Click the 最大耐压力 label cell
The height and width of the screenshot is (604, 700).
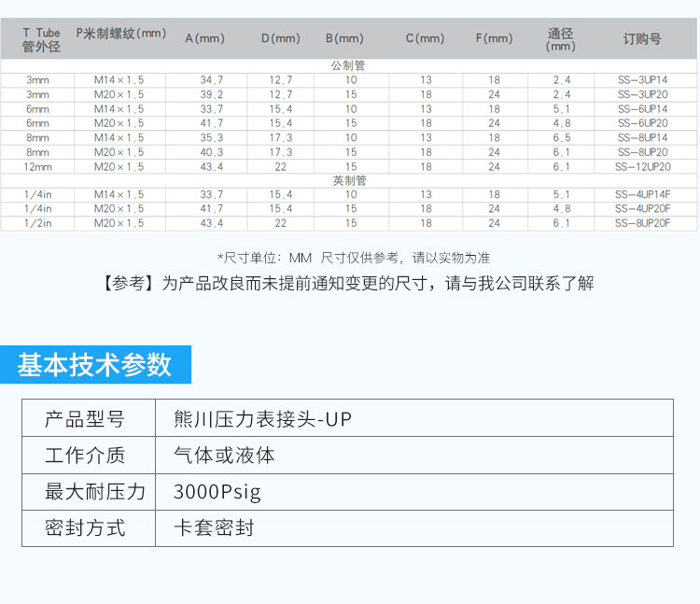[x=89, y=492]
